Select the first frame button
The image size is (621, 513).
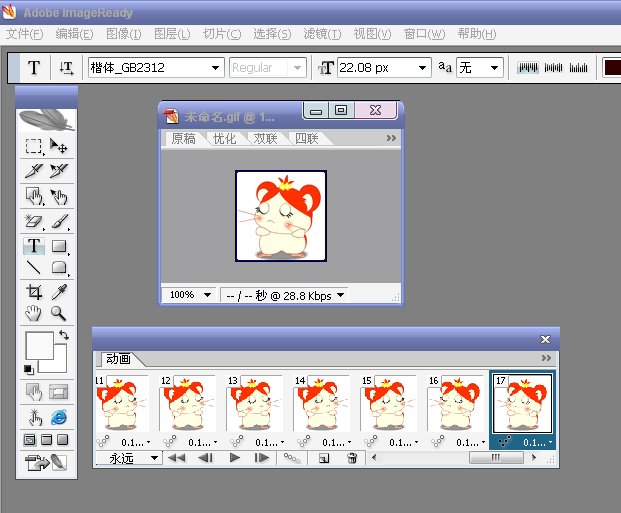coord(176,458)
